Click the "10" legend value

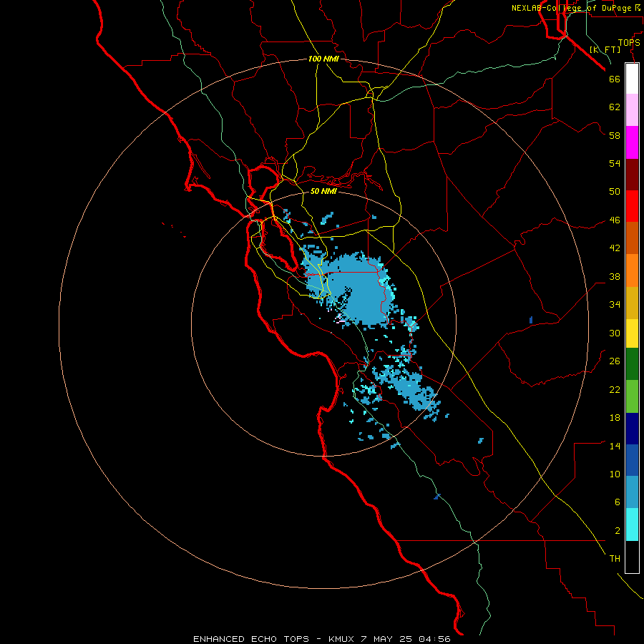[615, 474]
